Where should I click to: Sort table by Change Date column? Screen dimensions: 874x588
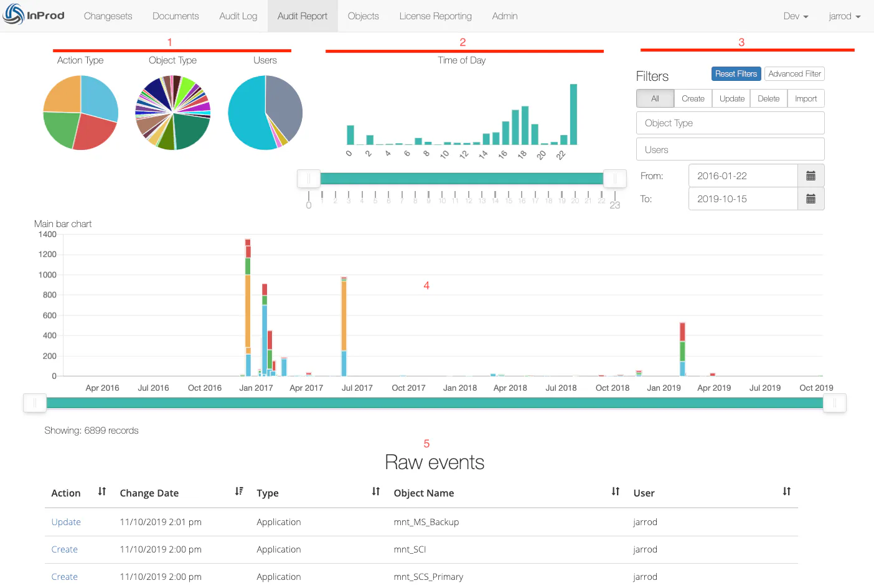click(239, 492)
